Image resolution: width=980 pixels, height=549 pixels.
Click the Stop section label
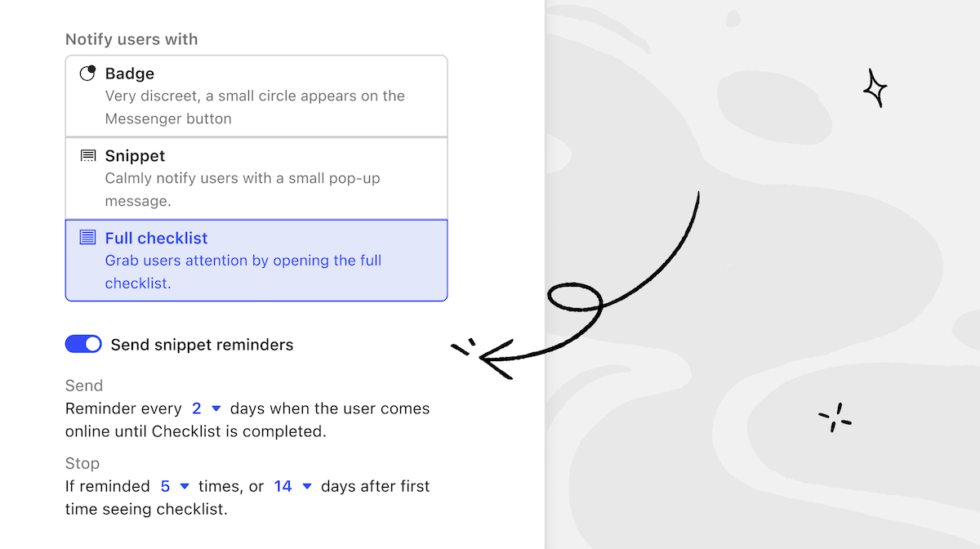tap(82, 463)
